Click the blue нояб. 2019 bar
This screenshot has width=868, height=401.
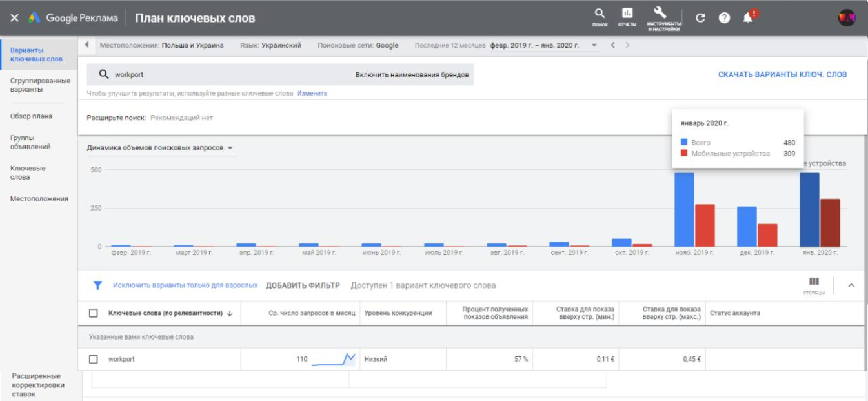[x=684, y=209]
